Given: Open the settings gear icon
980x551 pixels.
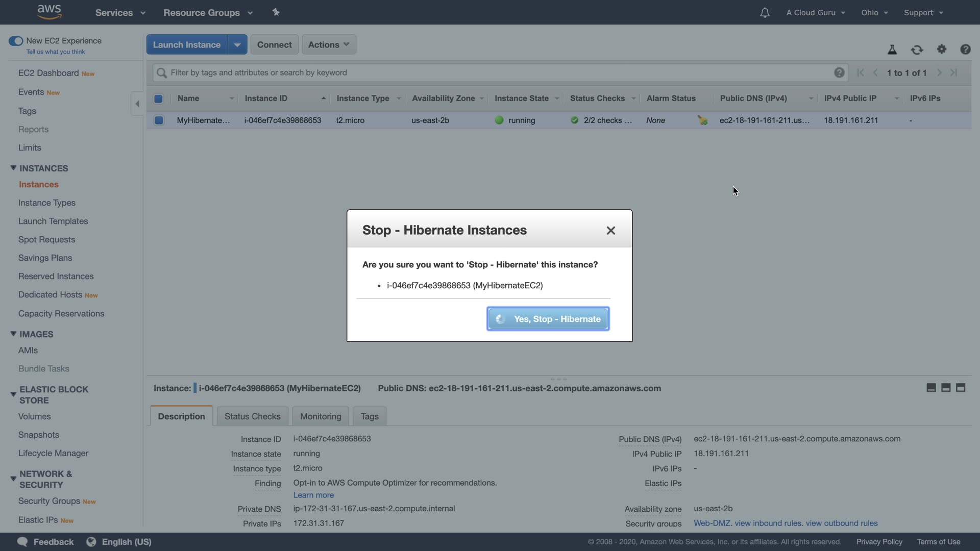Looking at the screenshot, I should (942, 49).
